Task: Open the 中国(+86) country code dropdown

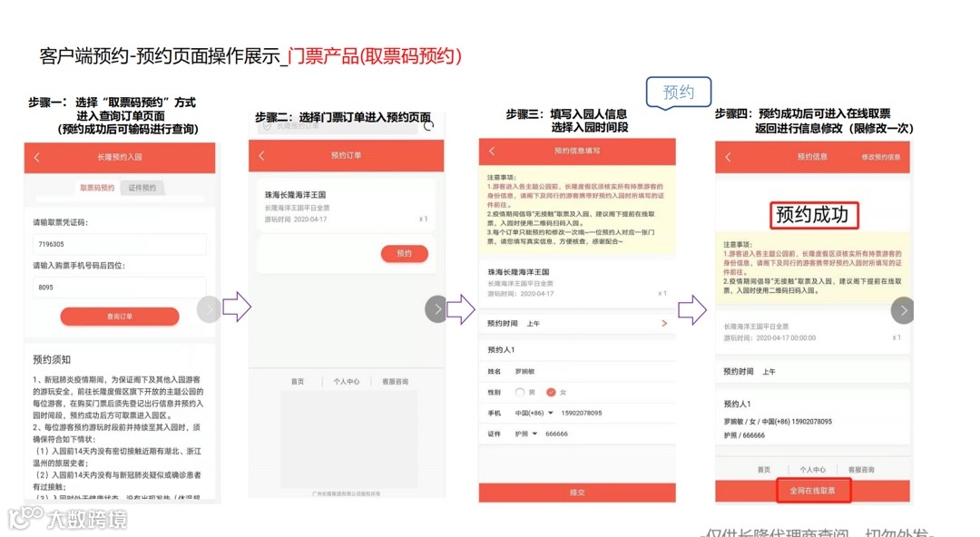Action: [534, 414]
